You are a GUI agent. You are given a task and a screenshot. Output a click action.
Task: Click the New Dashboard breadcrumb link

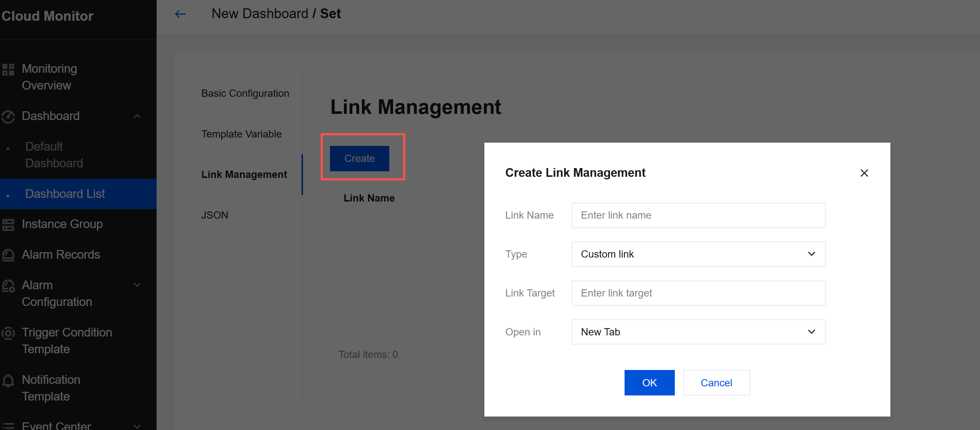(260, 14)
